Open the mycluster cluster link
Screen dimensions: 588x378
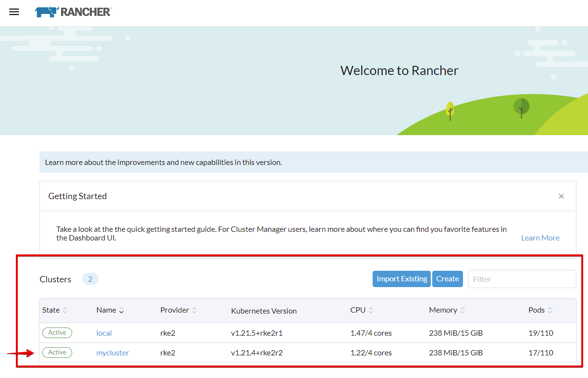tap(113, 353)
